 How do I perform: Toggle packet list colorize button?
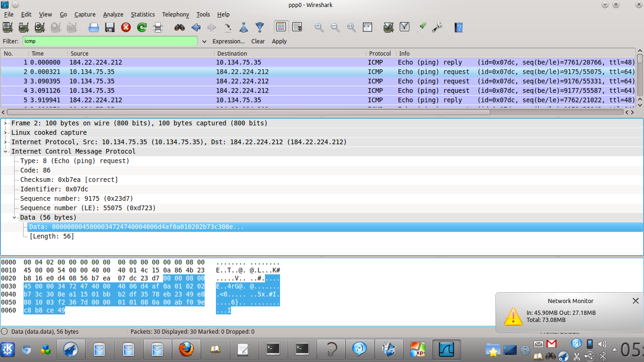[x=281, y=27]
